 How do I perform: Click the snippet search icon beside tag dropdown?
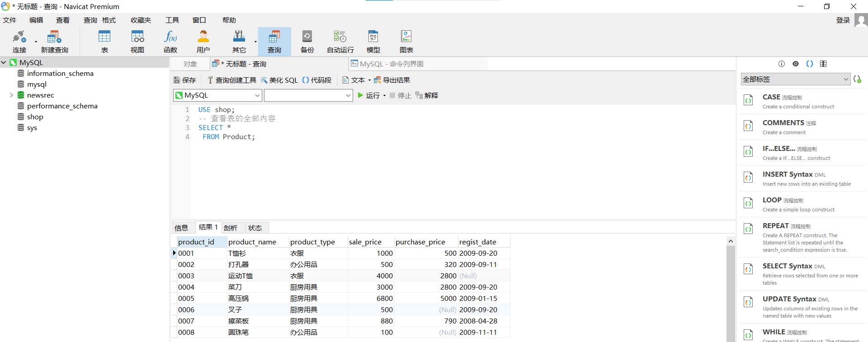858,79
